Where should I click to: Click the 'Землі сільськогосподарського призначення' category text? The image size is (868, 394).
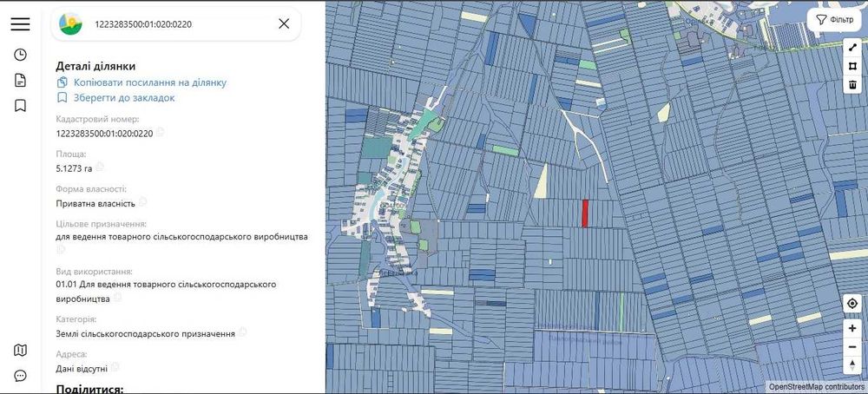[x=146, y=333]
